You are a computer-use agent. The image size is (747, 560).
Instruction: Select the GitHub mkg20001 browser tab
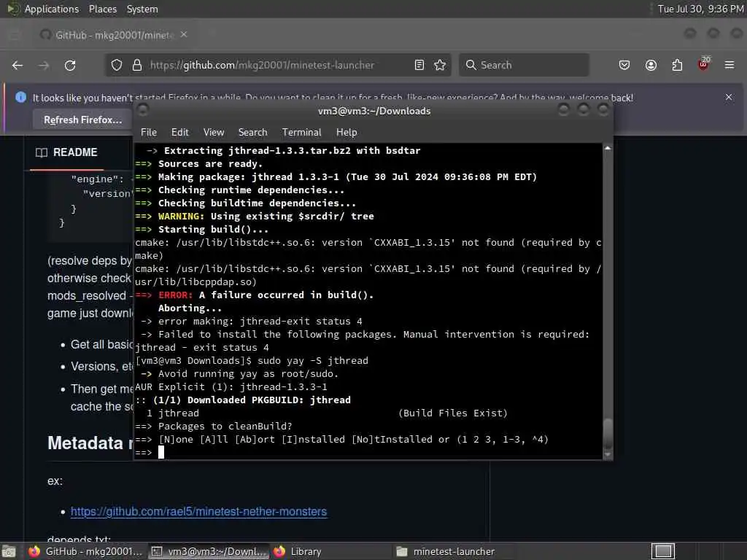pyautogui.click(x=113, y=35)
